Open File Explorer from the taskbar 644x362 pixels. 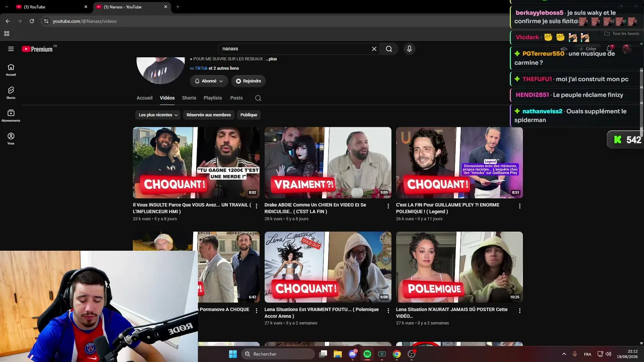click(338, 354)
